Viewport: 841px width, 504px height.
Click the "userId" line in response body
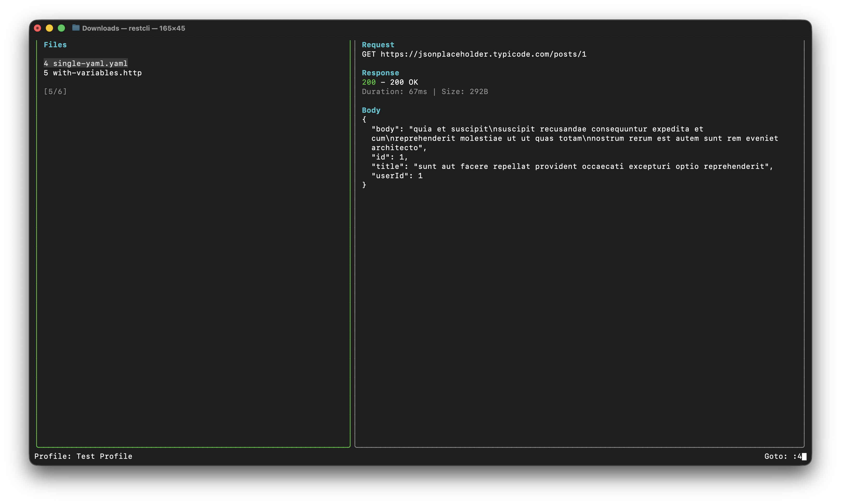click(x=397, y=176)
